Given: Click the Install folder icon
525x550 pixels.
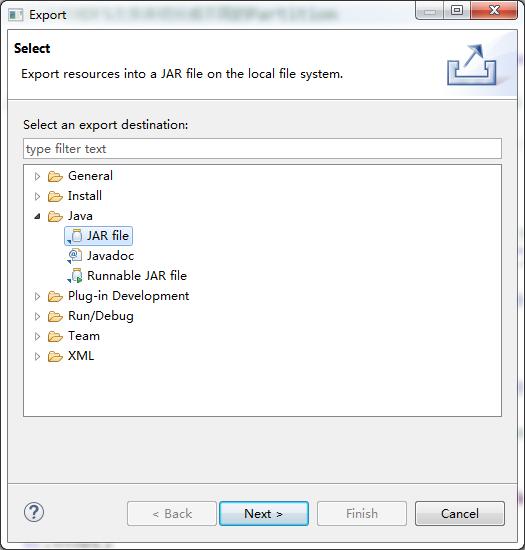Looking at the screenshot, I should pos(55,196).
